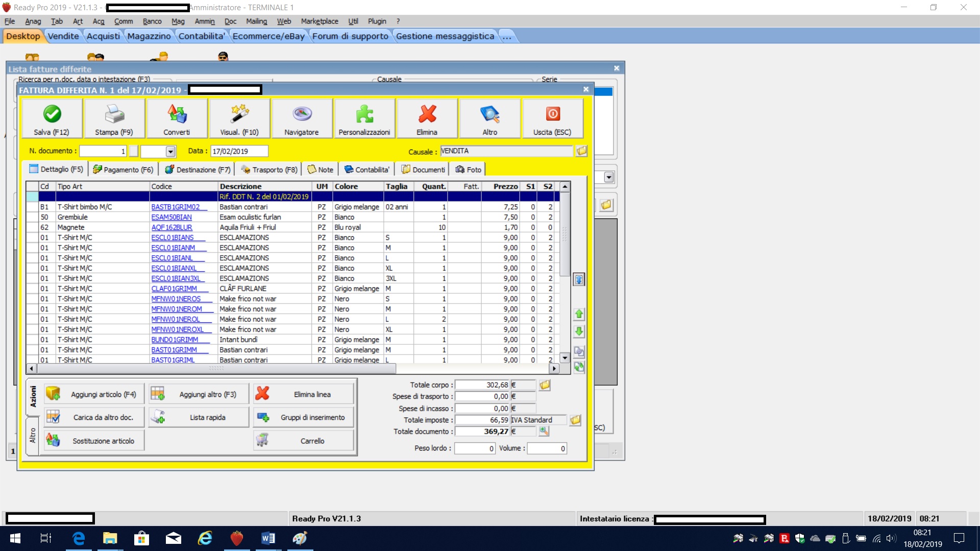Image resolution: width=980 pixels, height=551 pixels.
Task: Click the Peso lordo input field
Action: coord(475,448)
